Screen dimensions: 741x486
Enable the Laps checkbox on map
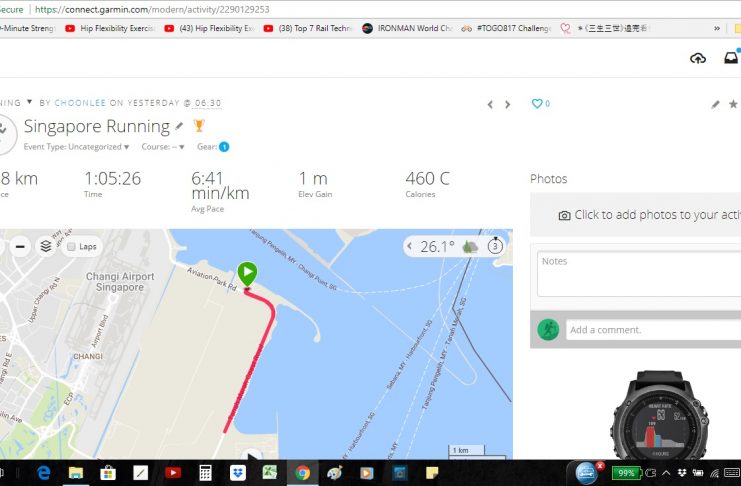(x=71, y=246)
